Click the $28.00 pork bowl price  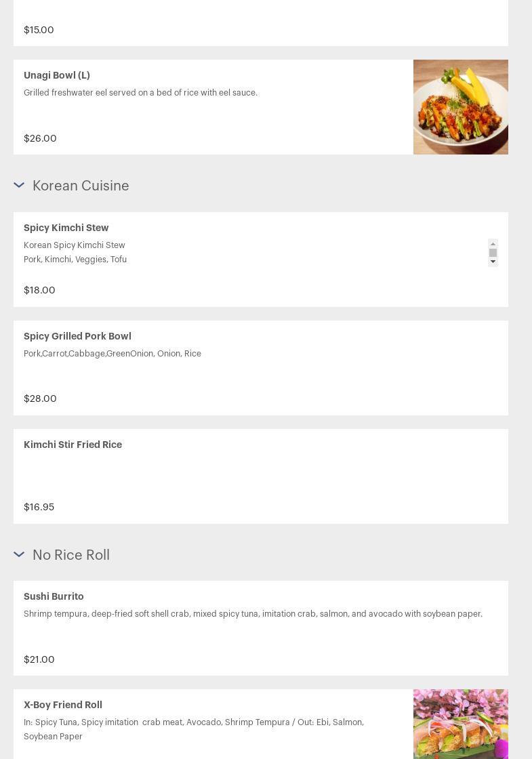click(40, 398)
